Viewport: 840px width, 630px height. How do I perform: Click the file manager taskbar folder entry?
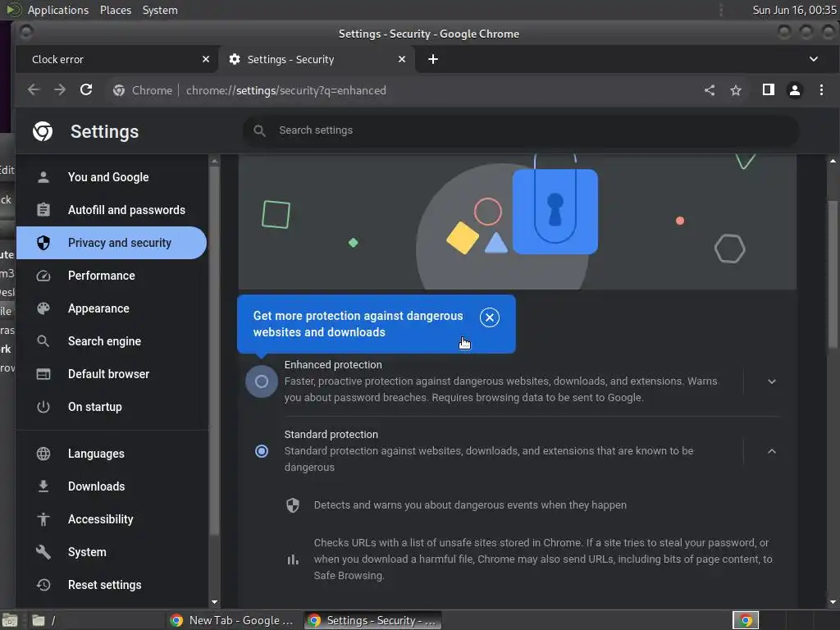tap(95, 620)
